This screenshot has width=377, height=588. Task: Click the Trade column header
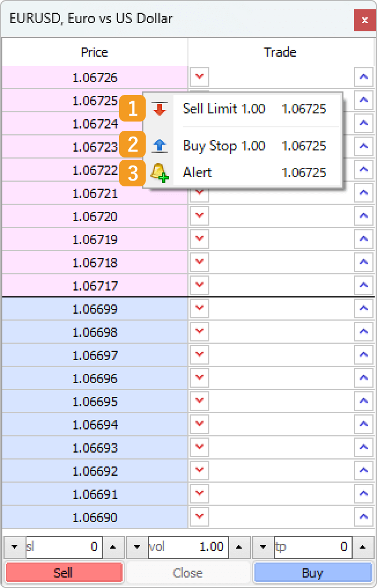[x=280, y=52]
